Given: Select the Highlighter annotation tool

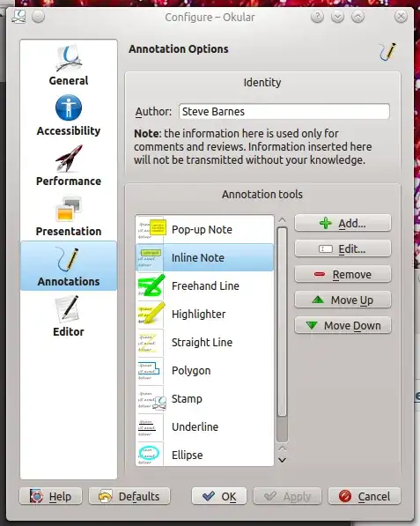Looking at the screenshot, I should pos(204,314).
